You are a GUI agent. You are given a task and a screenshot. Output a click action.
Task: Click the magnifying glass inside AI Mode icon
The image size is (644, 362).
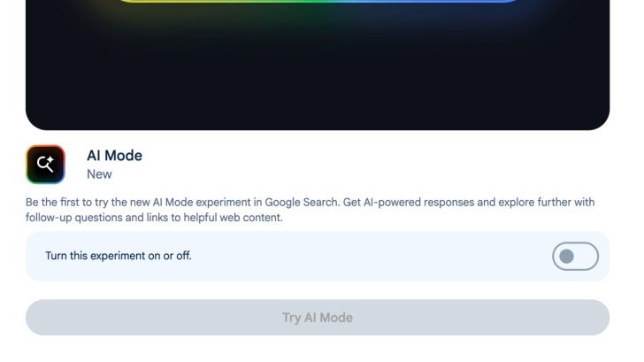[43, 164]
